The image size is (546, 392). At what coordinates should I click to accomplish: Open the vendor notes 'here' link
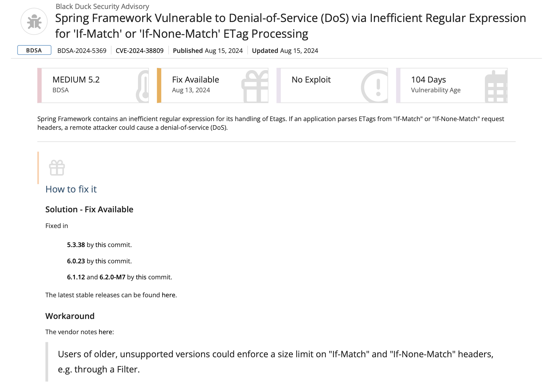pos(105,332)
